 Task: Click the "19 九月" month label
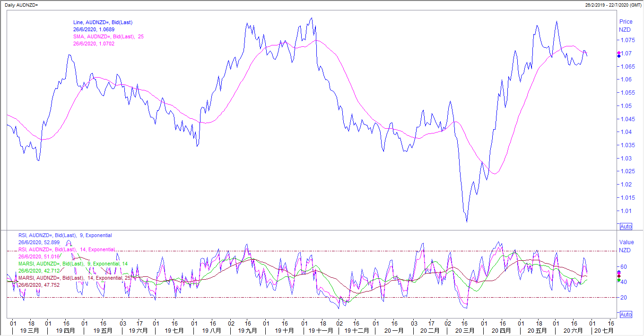tap(248, 331)
